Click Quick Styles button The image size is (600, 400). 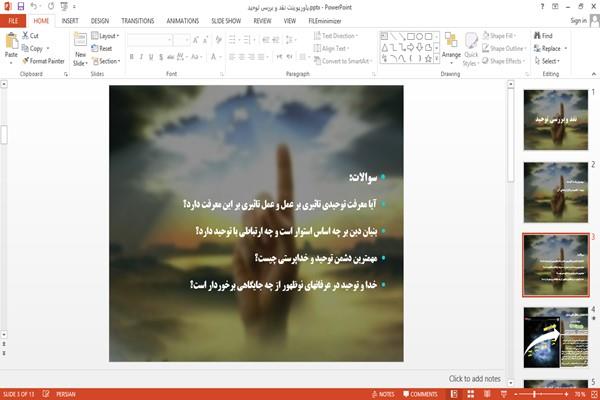[x=471, y=49]
